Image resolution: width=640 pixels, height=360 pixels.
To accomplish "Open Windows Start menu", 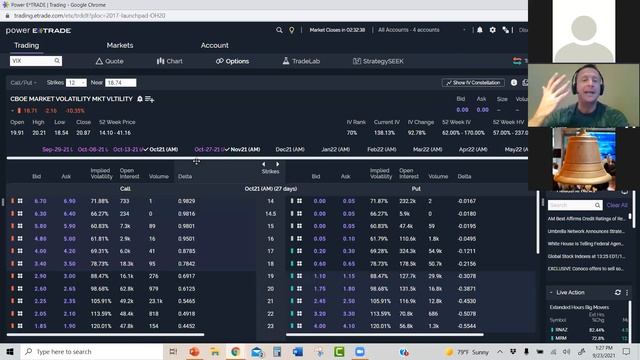I will coord(10,351).
